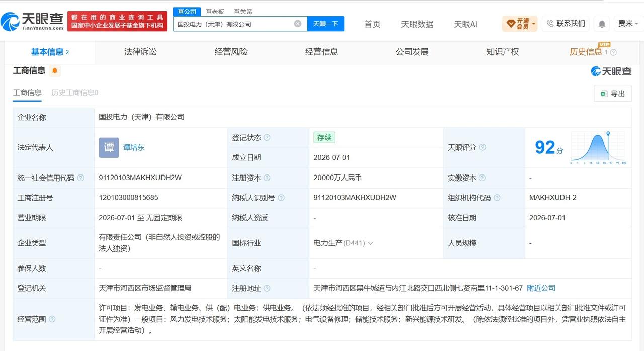The image size is (644, 351).
Task: Open the 基本信息 tab
Action: tap(50, 52)
